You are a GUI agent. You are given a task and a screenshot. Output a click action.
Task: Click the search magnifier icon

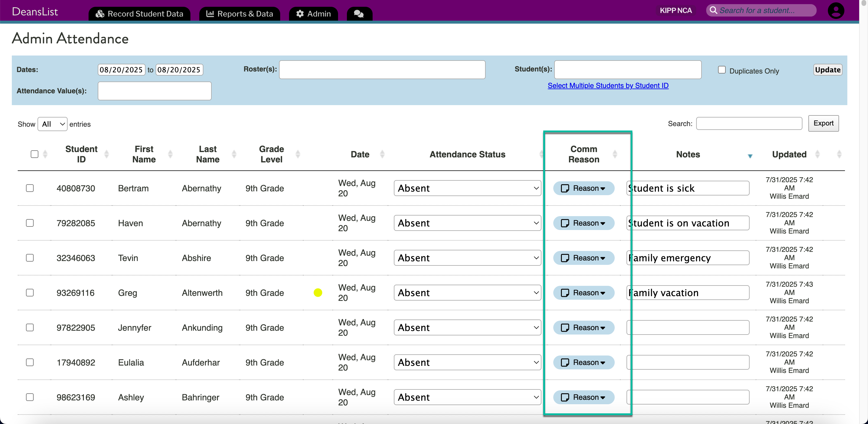click(x=713, y=10)
